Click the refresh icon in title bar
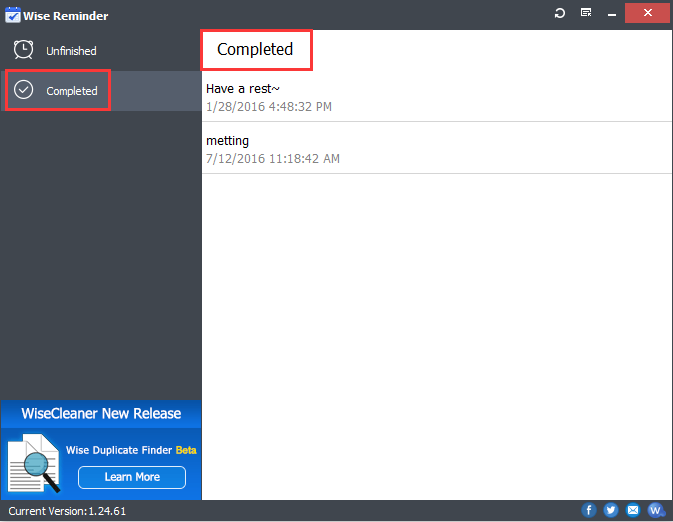This screenshot has height=522, width=673. tap(560, 13)
